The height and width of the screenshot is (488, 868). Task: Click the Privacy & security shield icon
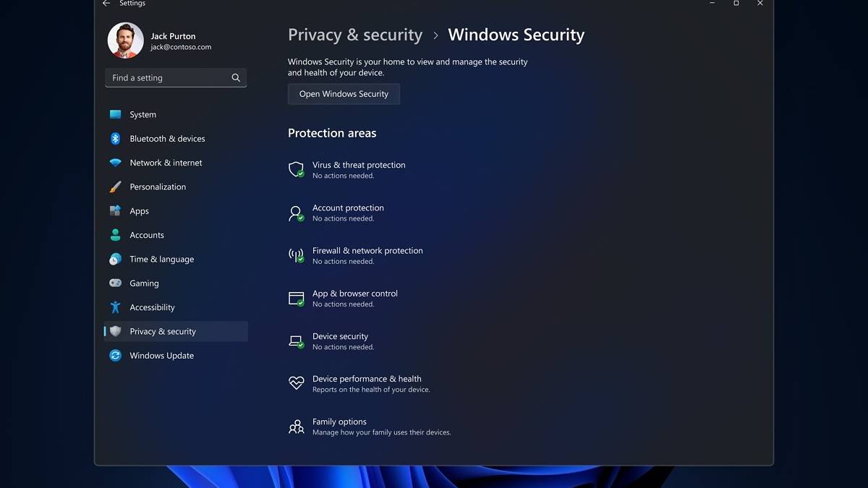(x=115, y=331)
